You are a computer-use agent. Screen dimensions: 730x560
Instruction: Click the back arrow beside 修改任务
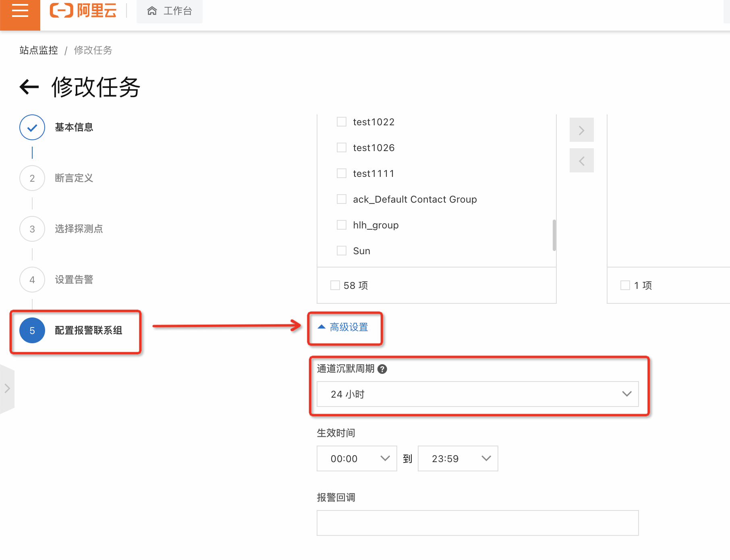(x=29, y=87)
